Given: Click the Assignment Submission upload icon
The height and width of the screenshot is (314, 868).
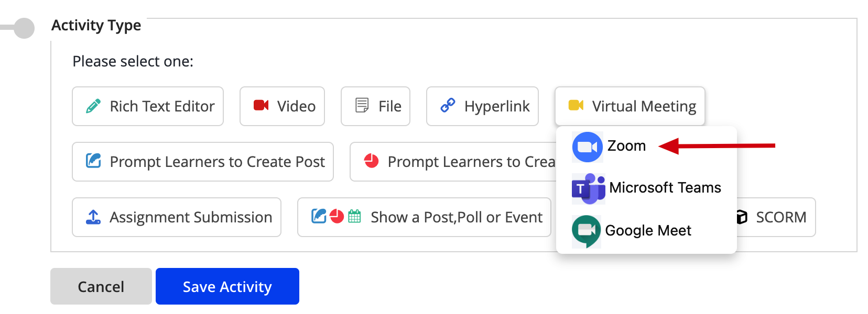Looking at the screenshot, I should click(93, 217).
